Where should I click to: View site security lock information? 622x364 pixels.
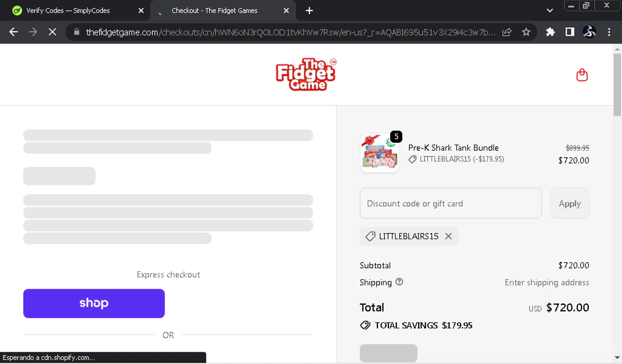[77, 32]
